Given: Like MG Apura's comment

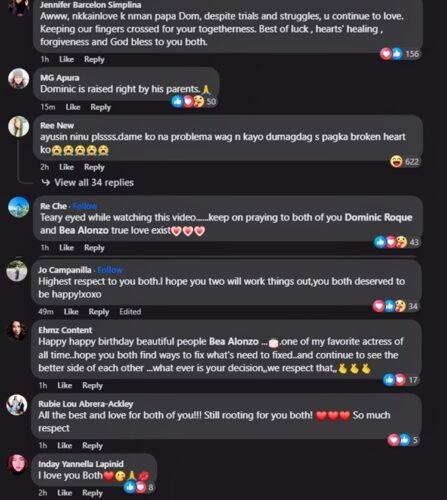Looking at the screenshot, I should click(73, 107).
